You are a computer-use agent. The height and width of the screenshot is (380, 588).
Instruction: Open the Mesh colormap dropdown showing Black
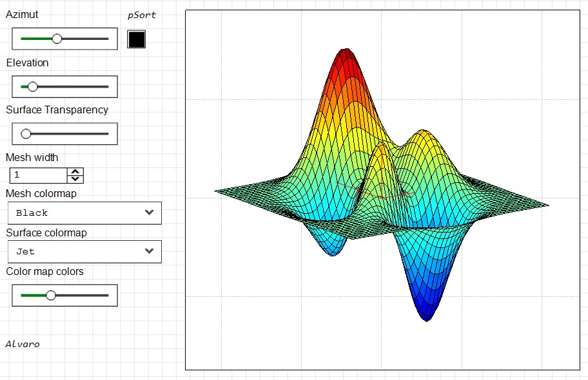pos(84,213)
